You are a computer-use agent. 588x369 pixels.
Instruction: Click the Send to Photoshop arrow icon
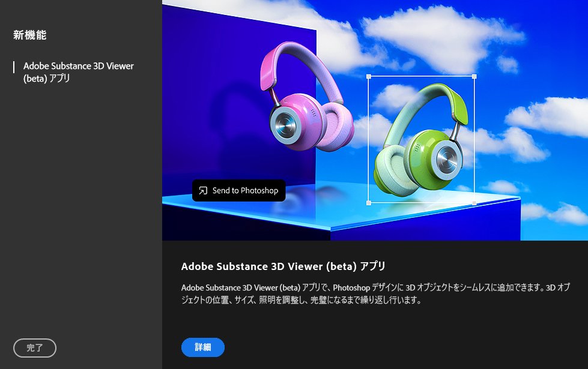(x=203, y=190)
